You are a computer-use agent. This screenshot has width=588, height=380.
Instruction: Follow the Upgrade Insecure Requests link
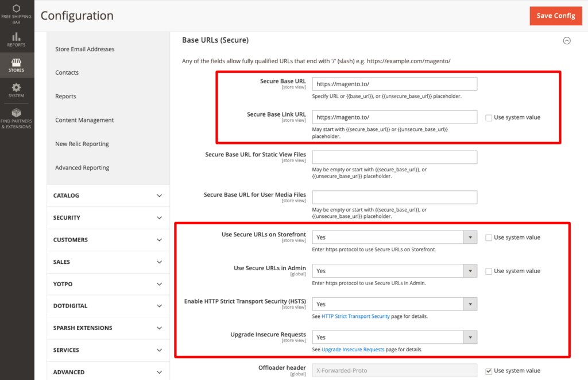point(353,350)
